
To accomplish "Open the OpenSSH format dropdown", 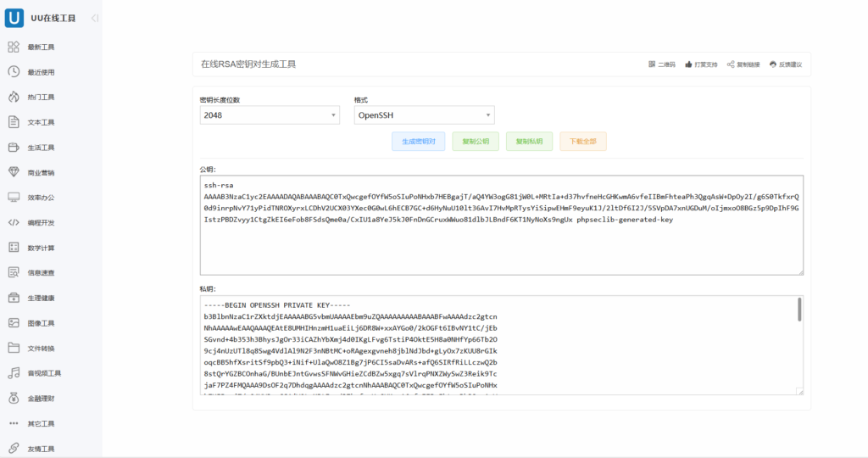I will tap(424, 115).
